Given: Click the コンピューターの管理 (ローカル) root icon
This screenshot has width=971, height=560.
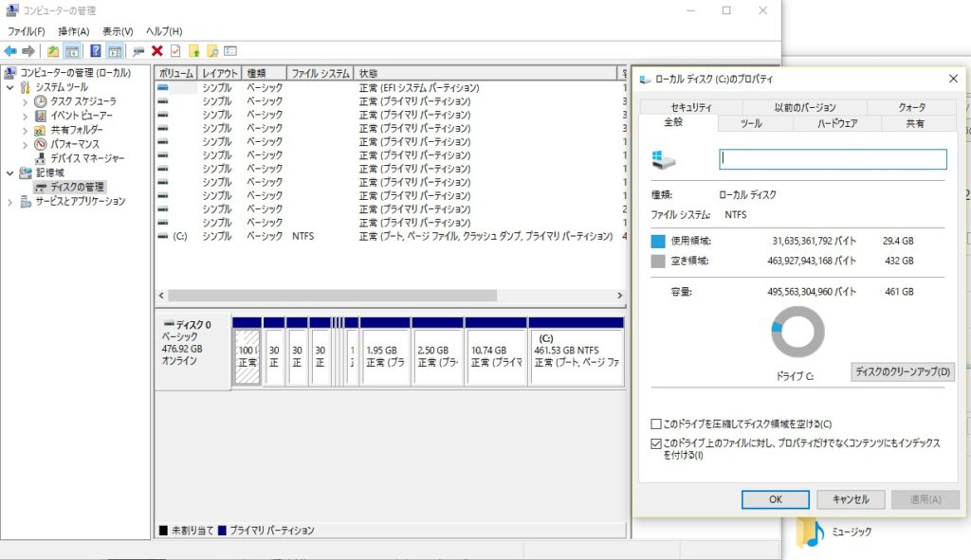Looking at the screenshot, I should click(x=10, y=73).
